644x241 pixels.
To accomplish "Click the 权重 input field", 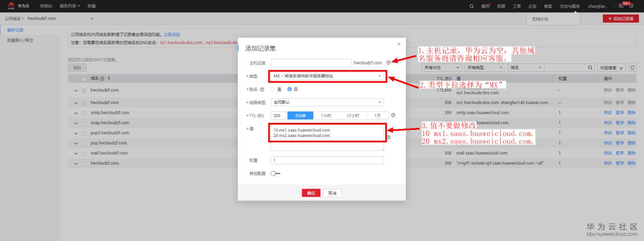I will coord(327,160).
